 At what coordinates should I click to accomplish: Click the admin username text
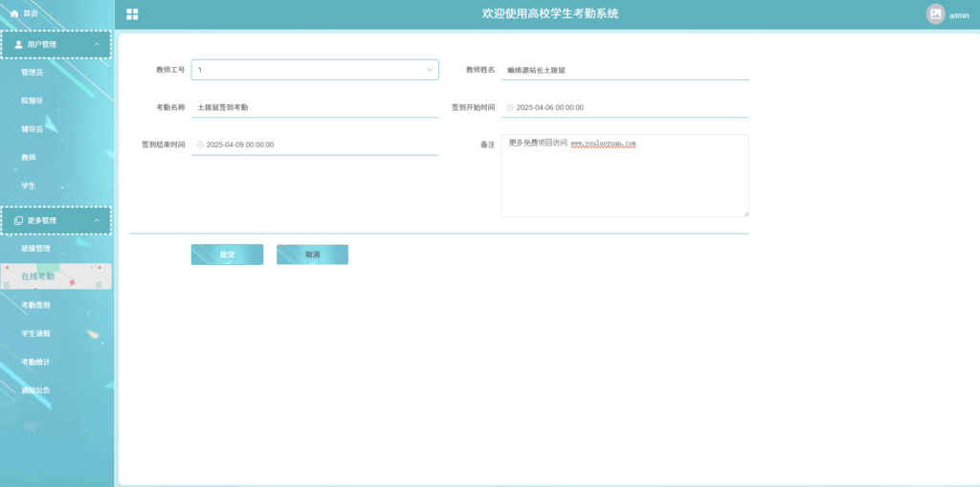point(959,15)
